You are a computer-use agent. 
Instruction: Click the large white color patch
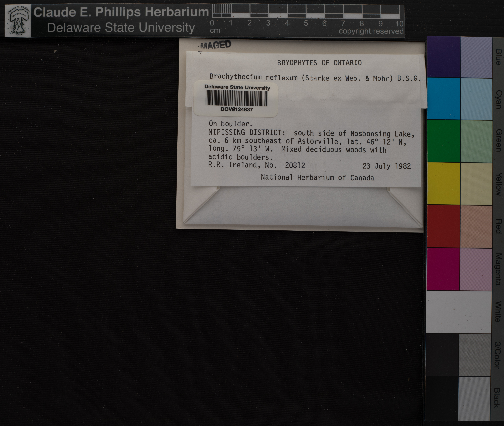click(x=459, y=312)
